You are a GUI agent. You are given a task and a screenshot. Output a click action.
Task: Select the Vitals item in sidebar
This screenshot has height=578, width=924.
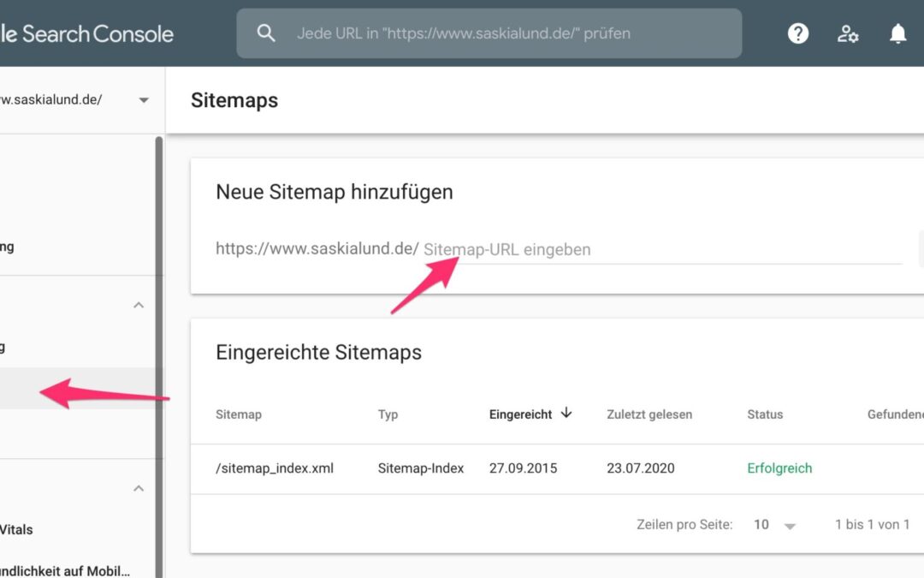(x=17, y=529)
